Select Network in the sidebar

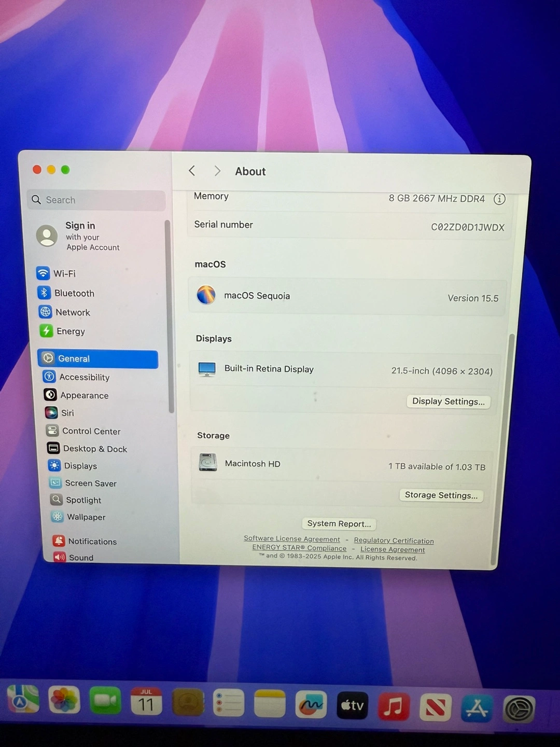pos(65,312)
